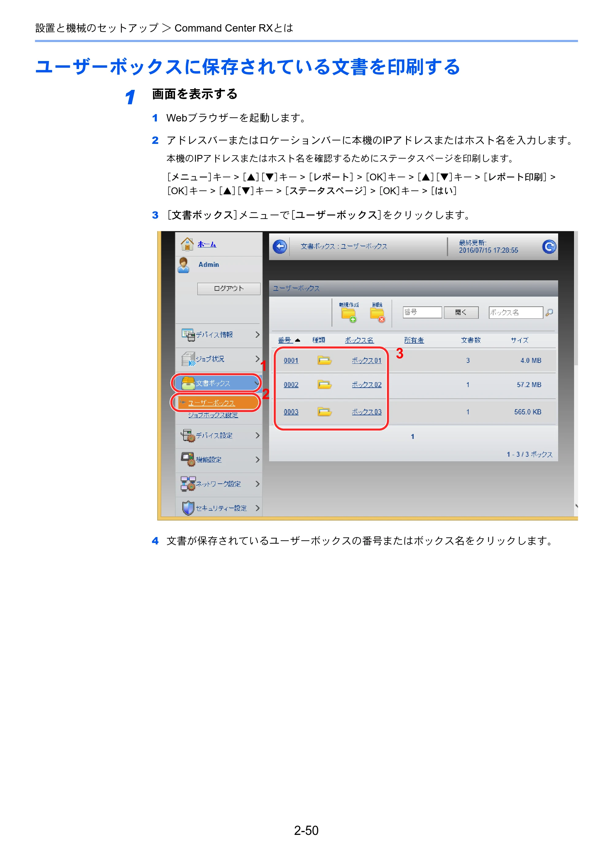Expand the デバイス設定 chevron
This screenshot has width=613, height=868.
click(x=257, y=436)
